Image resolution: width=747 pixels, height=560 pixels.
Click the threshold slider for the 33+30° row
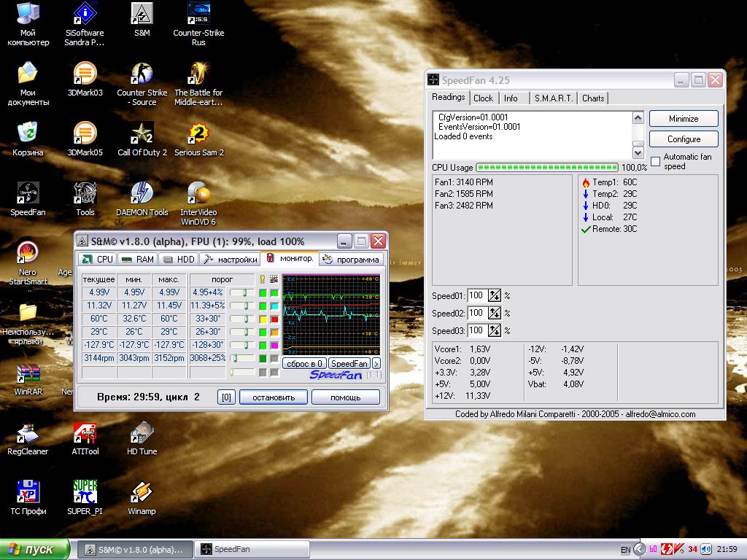242,319
